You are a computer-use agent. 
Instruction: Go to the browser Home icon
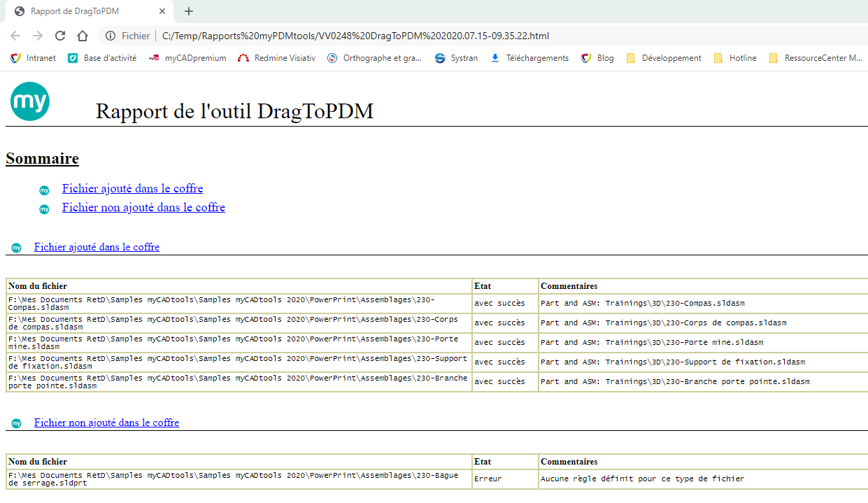click(x=83, y=36)
